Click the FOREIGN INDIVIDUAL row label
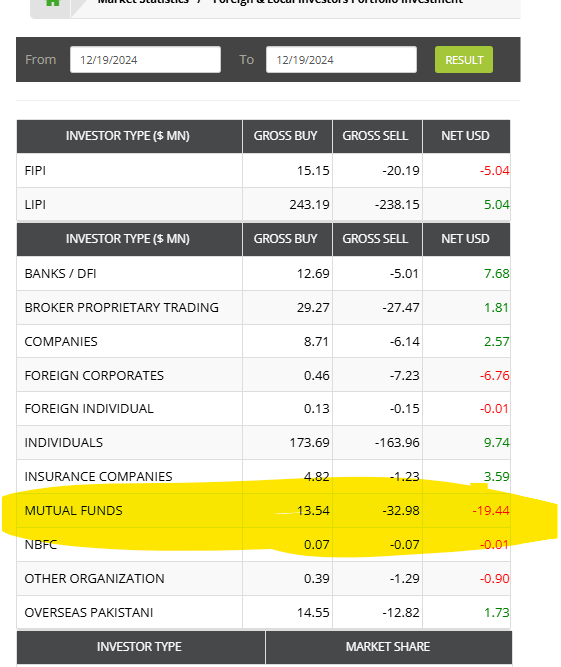This screenshot has width=561, height=667. (x=89, y=409)
